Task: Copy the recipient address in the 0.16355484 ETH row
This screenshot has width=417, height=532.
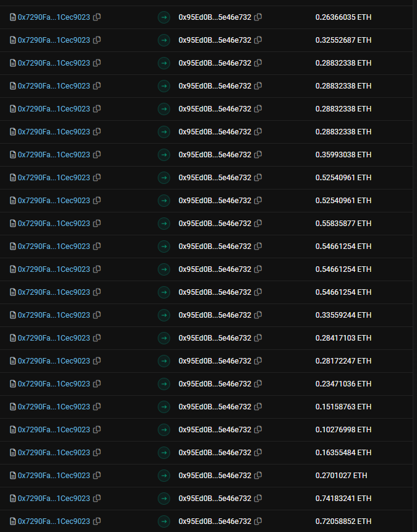Action: (258, 452)
